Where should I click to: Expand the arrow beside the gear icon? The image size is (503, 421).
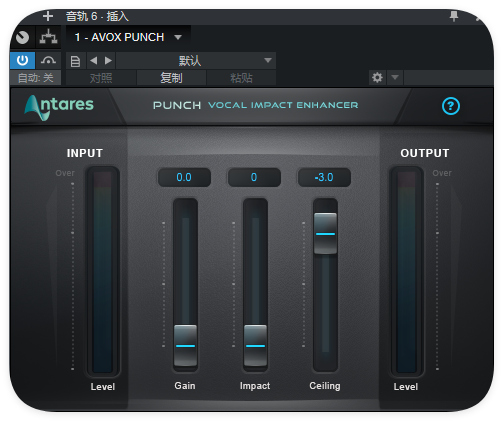pyautogui.click(x=395, y=78)
